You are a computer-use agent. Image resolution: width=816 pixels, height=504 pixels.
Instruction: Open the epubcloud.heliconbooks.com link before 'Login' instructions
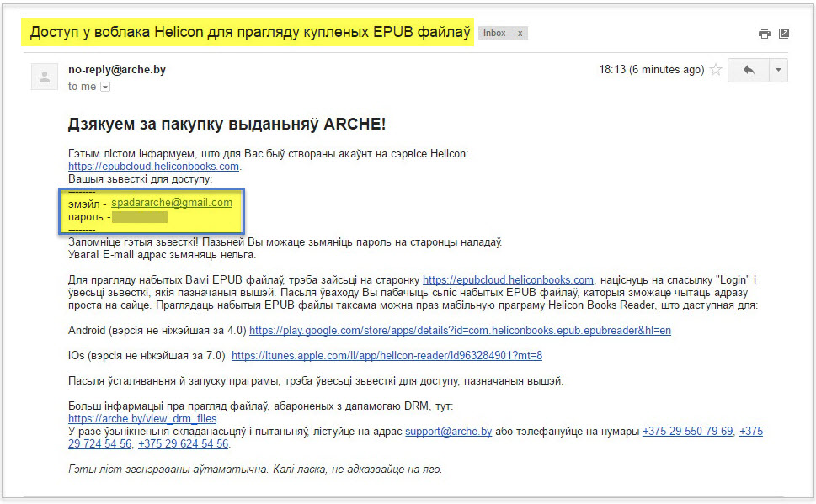click(x=508, y=280)
